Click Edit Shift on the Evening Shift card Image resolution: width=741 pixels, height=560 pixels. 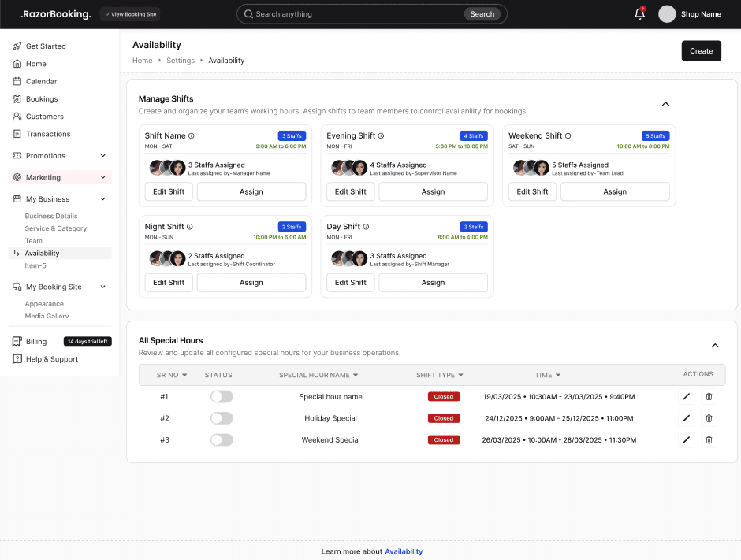(350, 191)
